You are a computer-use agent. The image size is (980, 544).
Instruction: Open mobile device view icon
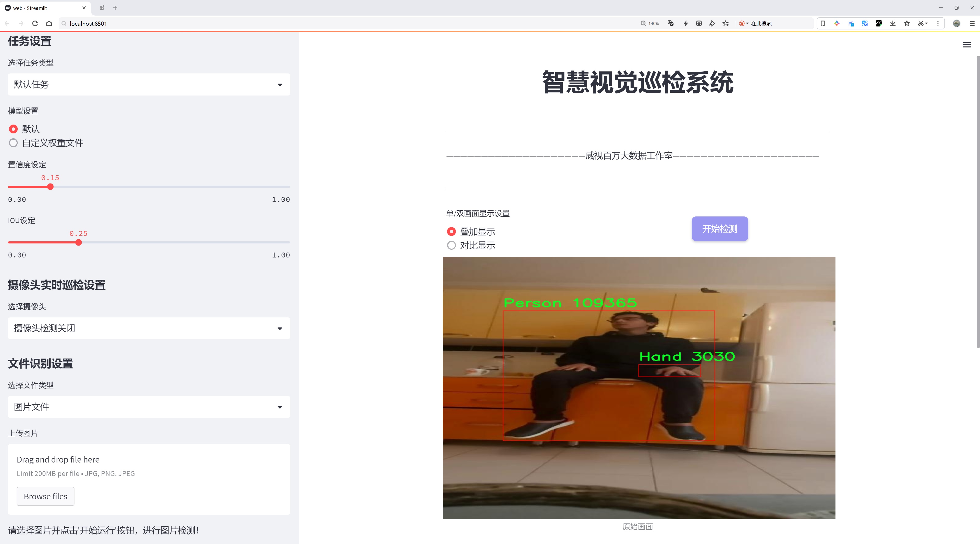coord(823,23)
